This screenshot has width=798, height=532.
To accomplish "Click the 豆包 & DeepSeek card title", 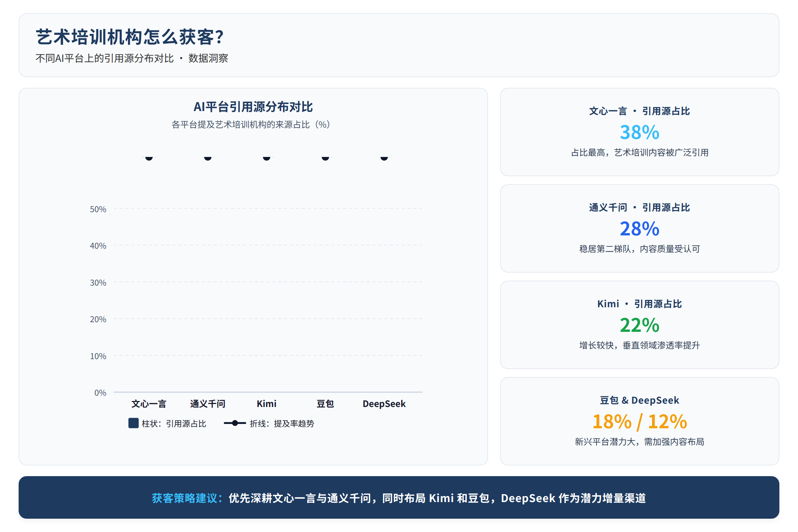I will point(639,400).
